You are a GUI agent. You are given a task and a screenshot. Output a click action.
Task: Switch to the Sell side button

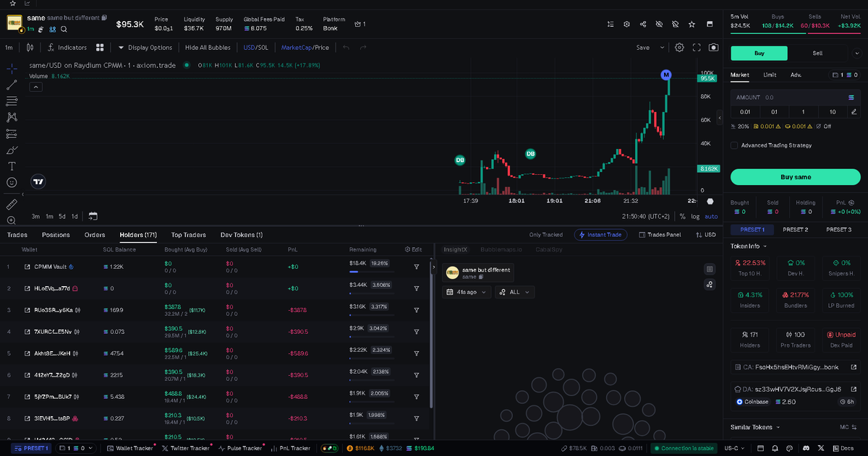(817, 53)
